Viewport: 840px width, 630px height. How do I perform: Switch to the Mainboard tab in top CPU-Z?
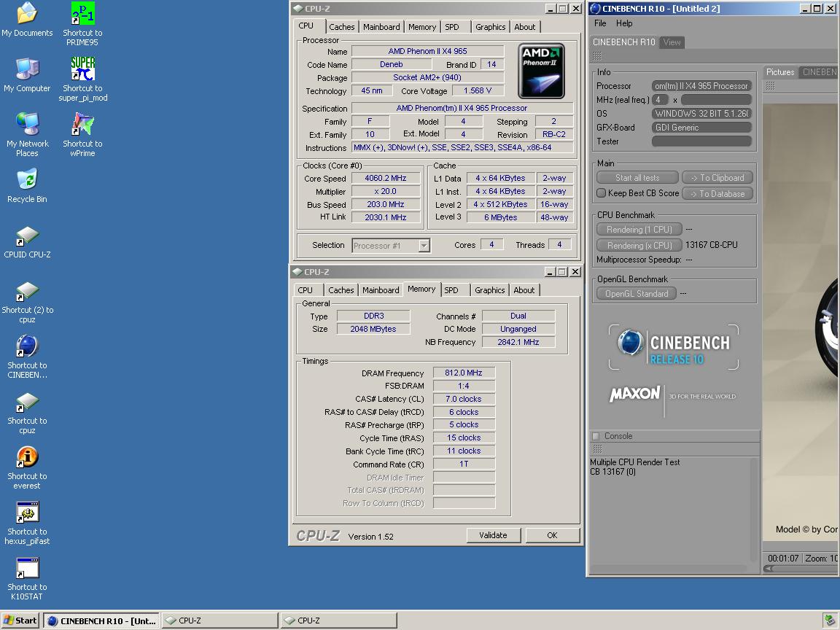[381, 27]
